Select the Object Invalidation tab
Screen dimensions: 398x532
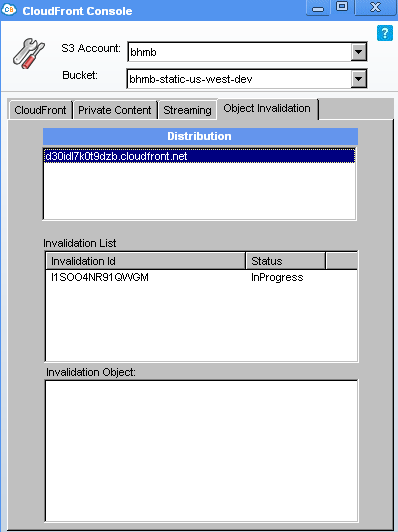tap(267, 109)
